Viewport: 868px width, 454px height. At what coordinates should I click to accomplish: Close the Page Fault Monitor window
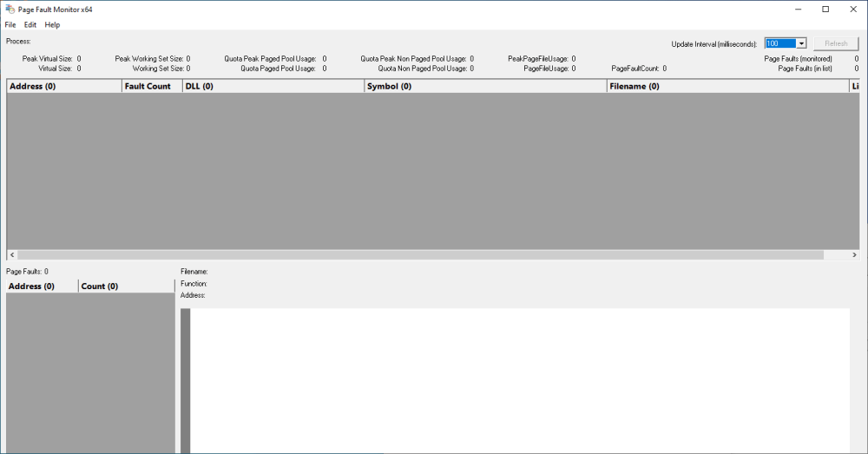(x=853, y=10)
